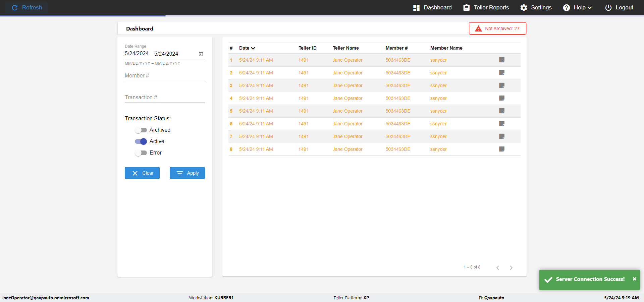This screenshot has width=644, height=302.
Task: Click member 5034463DE in row 3
Action: (398, 85)
